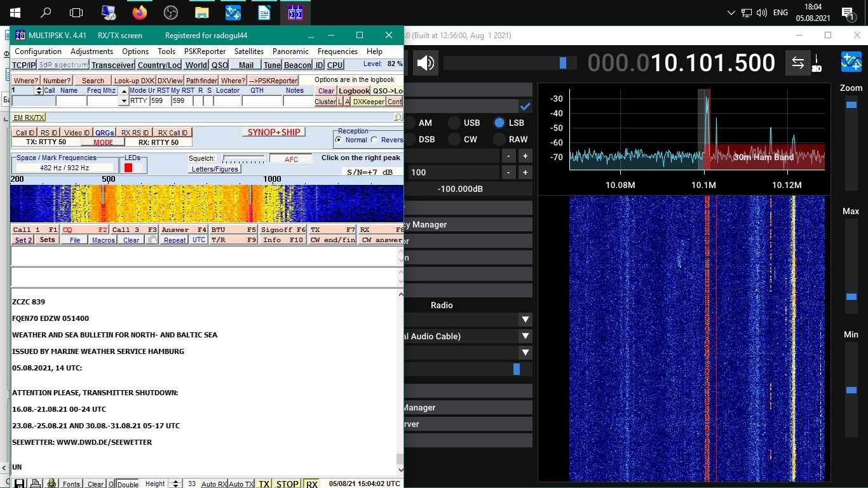Open the first Radio panel dropdown arrow
868x488 pixels.
point(525,320)
